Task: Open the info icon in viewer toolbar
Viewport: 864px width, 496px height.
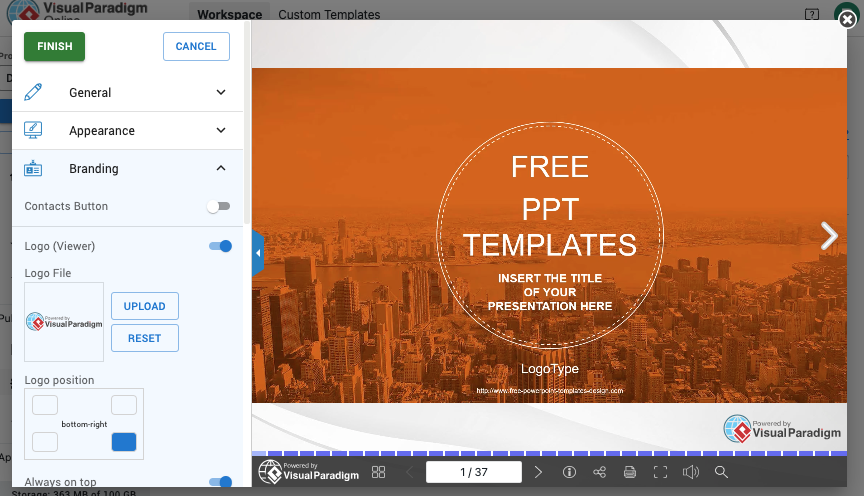Action: tap(569, 472)
